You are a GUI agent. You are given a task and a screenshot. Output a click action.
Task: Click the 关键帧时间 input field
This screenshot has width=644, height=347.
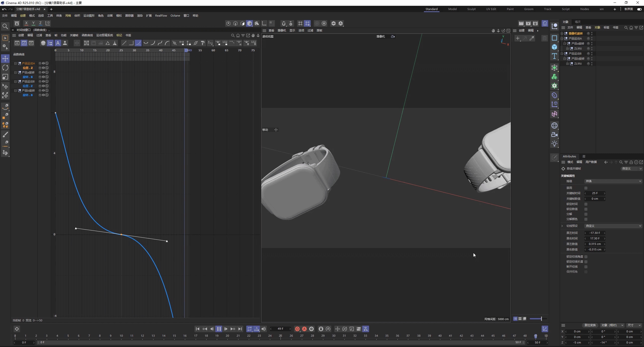click(x=595, y=193)
